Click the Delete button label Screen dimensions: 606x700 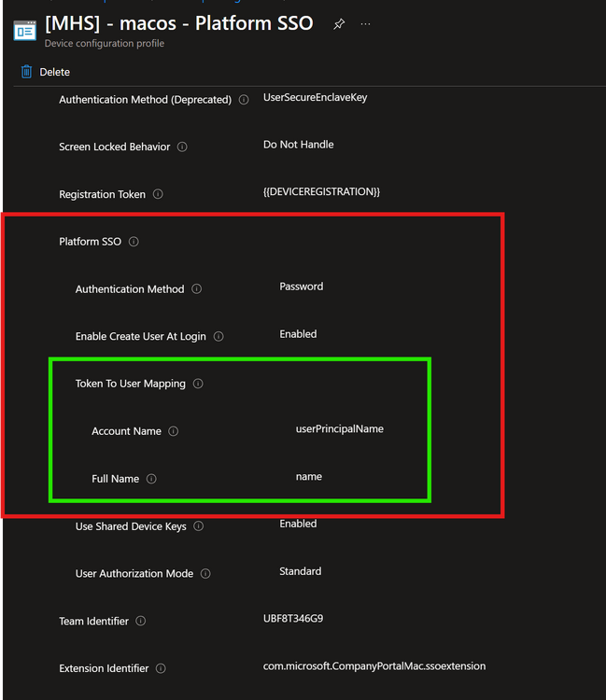54,72
